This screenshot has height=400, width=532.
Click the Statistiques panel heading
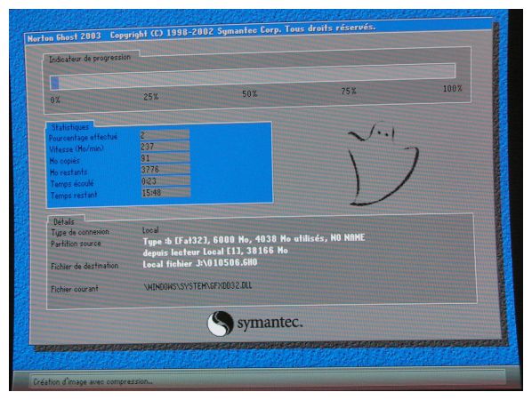point(70,127)
